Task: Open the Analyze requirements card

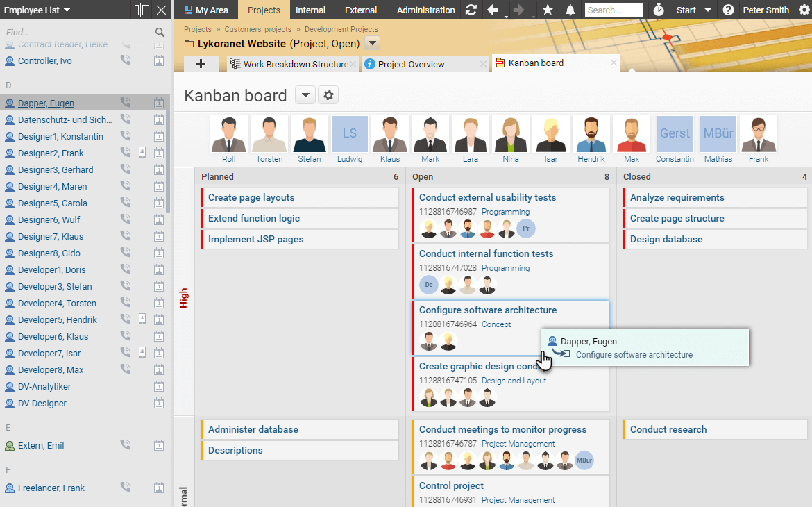Action: [x=716, y=197]
